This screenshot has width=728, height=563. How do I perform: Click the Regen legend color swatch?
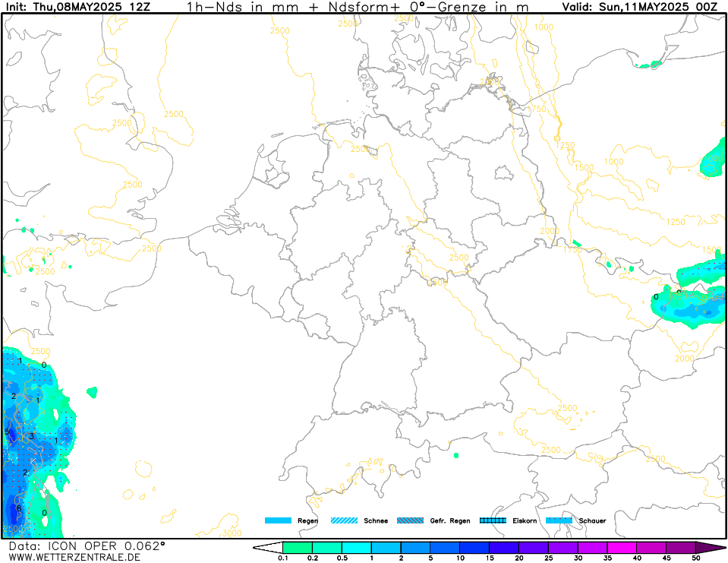[278, 520]
